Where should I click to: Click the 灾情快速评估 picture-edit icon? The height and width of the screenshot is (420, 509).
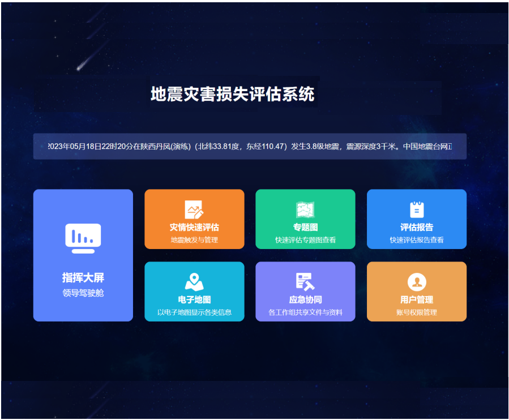(194, 209)
